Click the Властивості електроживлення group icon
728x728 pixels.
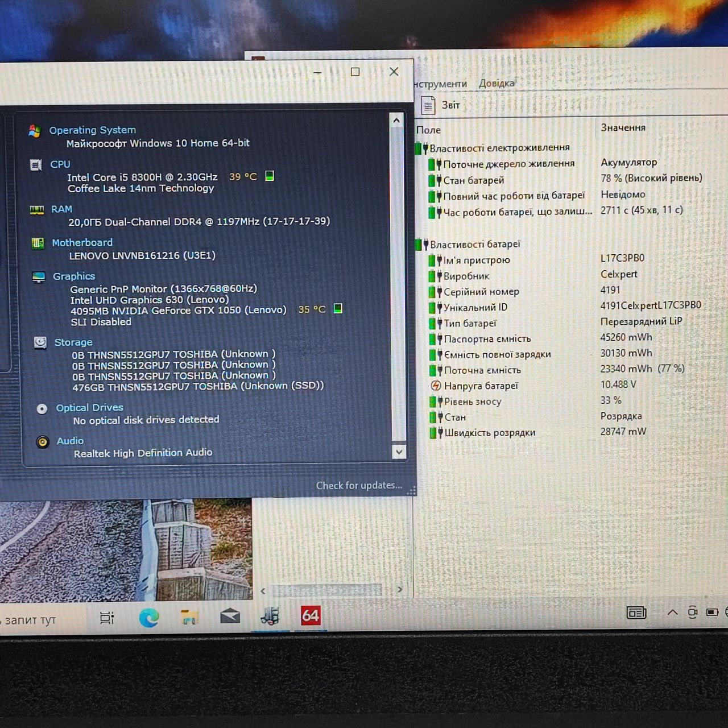421,148
